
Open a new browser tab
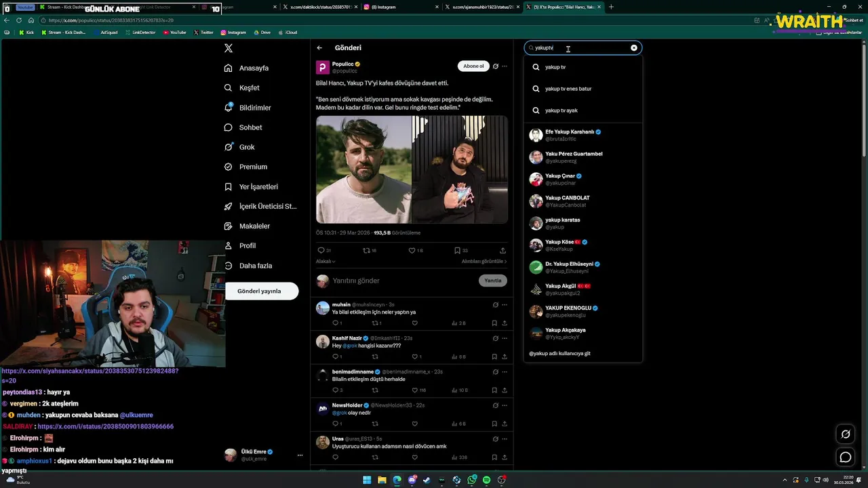(x=611, y=7)
